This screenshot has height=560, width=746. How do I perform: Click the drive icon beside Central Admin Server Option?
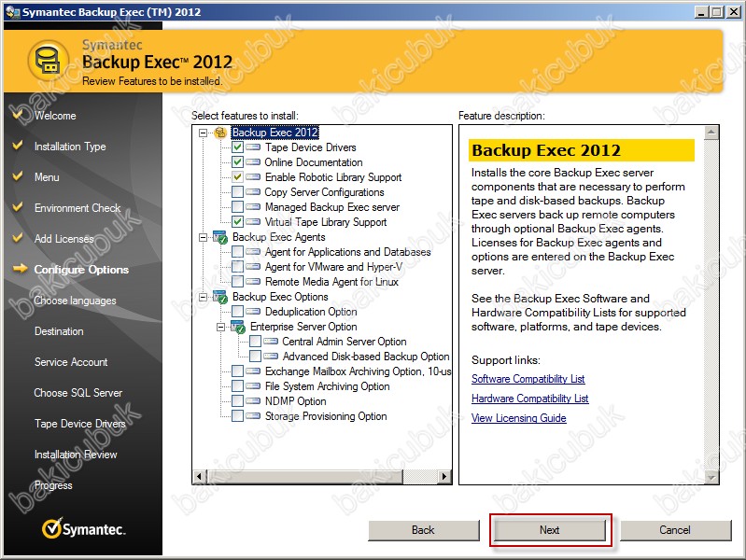click(270, 342)
